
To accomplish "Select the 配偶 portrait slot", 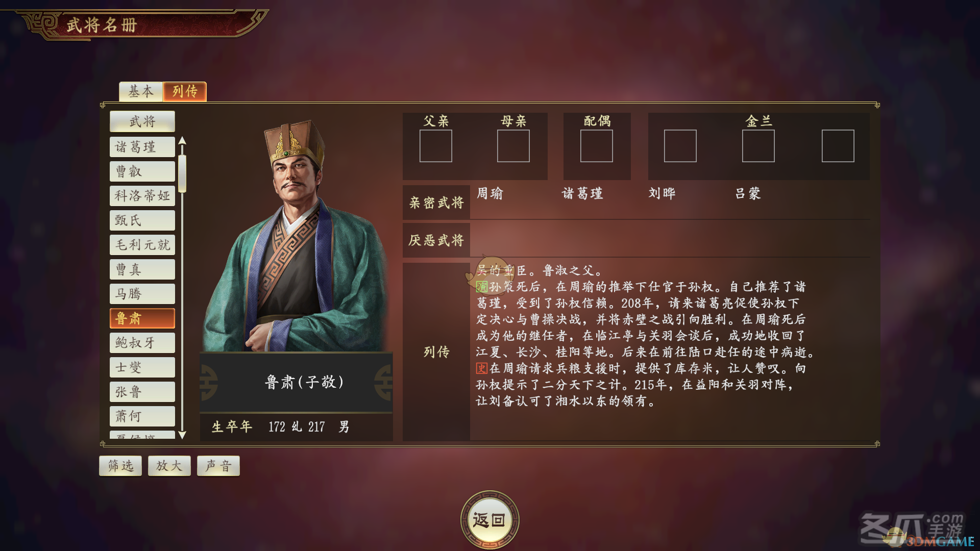I will point(596,146).
